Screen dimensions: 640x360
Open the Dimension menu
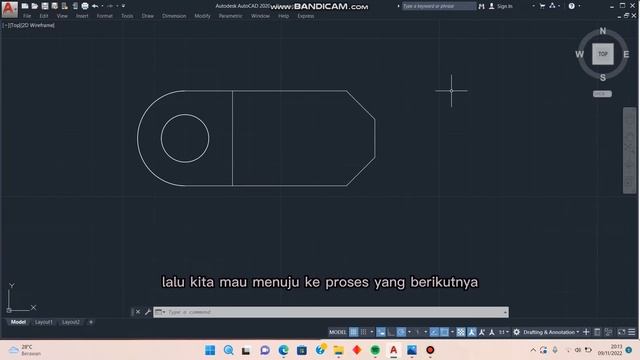point(174,16)
